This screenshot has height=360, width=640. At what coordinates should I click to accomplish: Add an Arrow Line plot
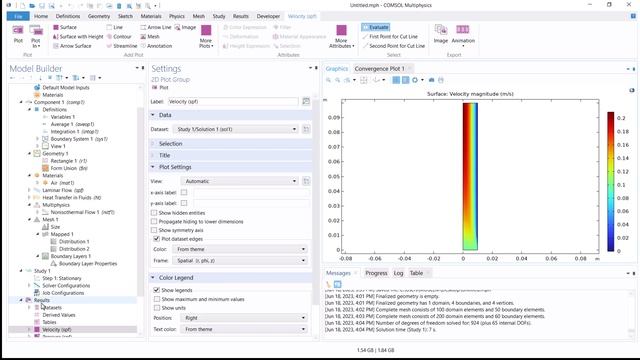(x=156, y=27)
